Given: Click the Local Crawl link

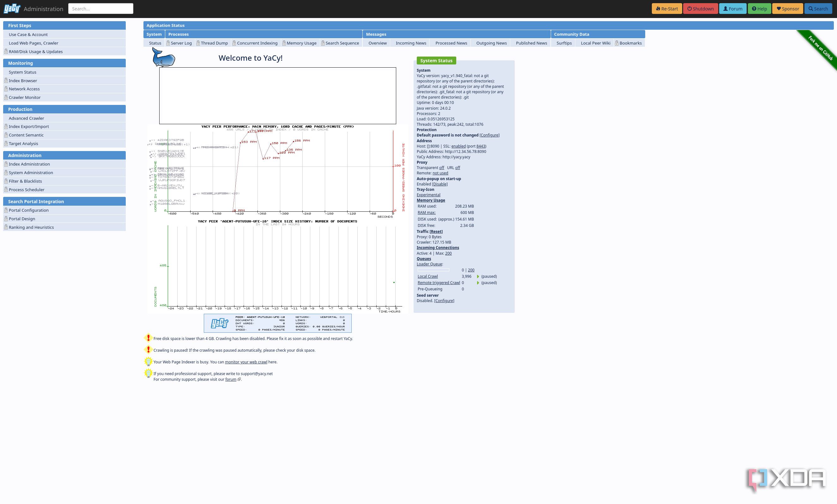Looking at the screenshot, I should 428,276.
